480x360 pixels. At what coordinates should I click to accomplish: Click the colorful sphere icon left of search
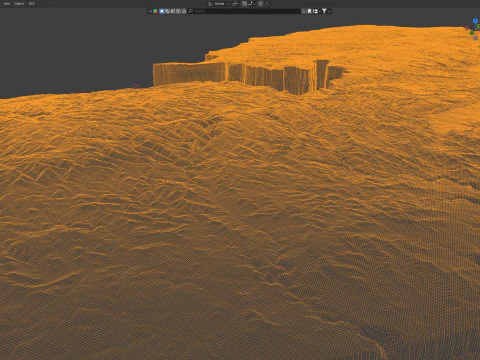click(155, 11)
